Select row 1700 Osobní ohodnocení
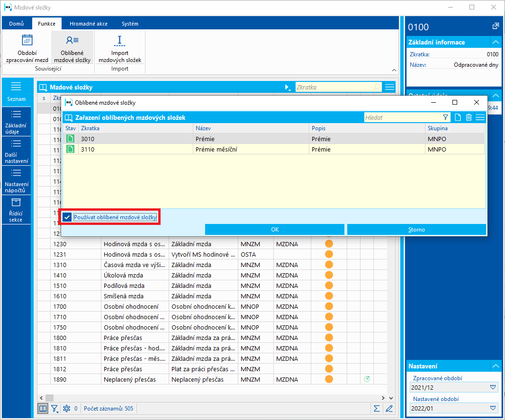 tap(212, 306)
